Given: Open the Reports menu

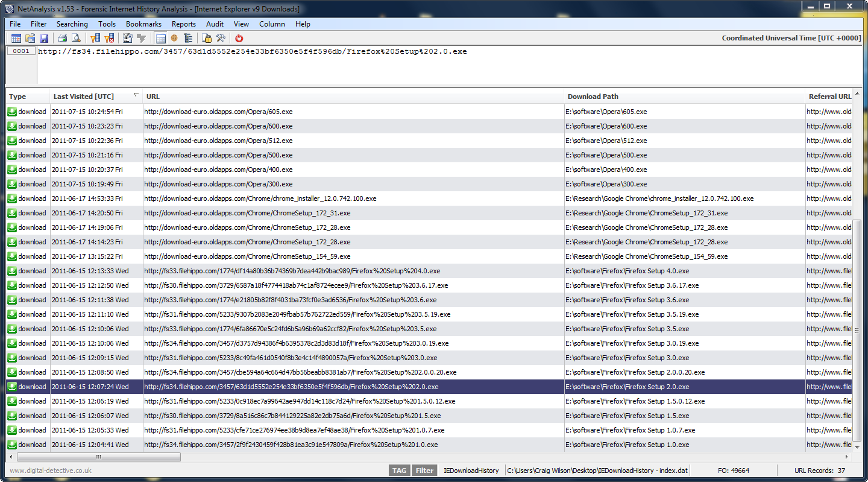Looking at the screenshot, I should (184, 24).
